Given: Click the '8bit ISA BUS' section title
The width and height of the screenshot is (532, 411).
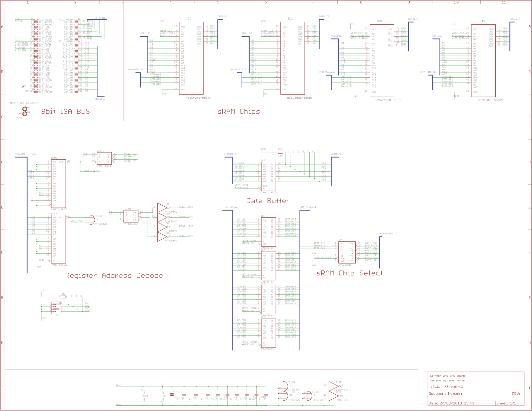Looking at the screenshot, I should click(65, 111).
